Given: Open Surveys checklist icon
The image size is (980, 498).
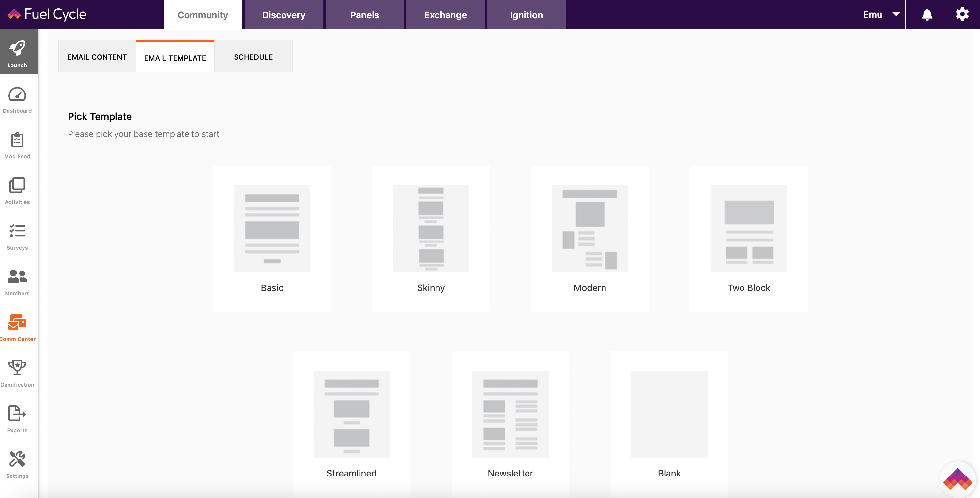Looking at the screenshot, I should pyautogui.click(x=18, y=231).
